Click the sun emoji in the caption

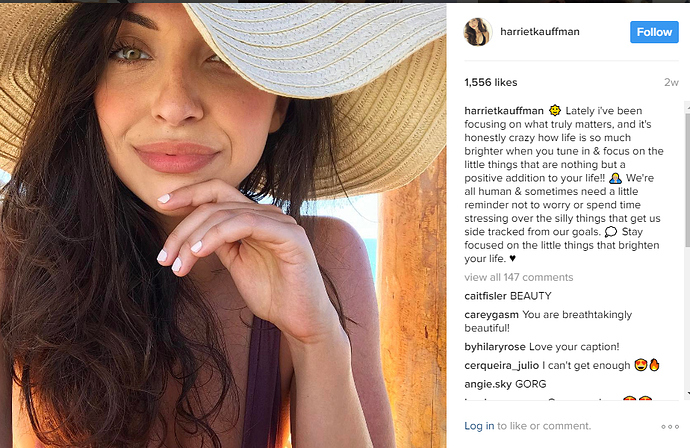555,110
